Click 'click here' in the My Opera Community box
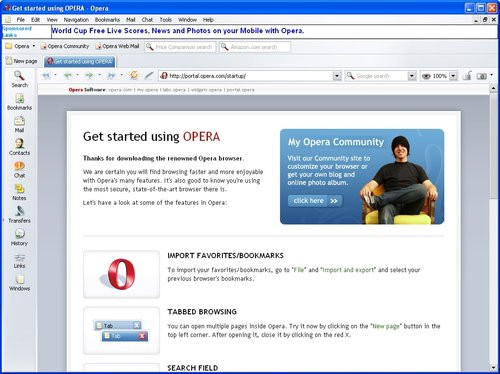The height and width of the screenshot is (374, 500). [x=315, y=201]
